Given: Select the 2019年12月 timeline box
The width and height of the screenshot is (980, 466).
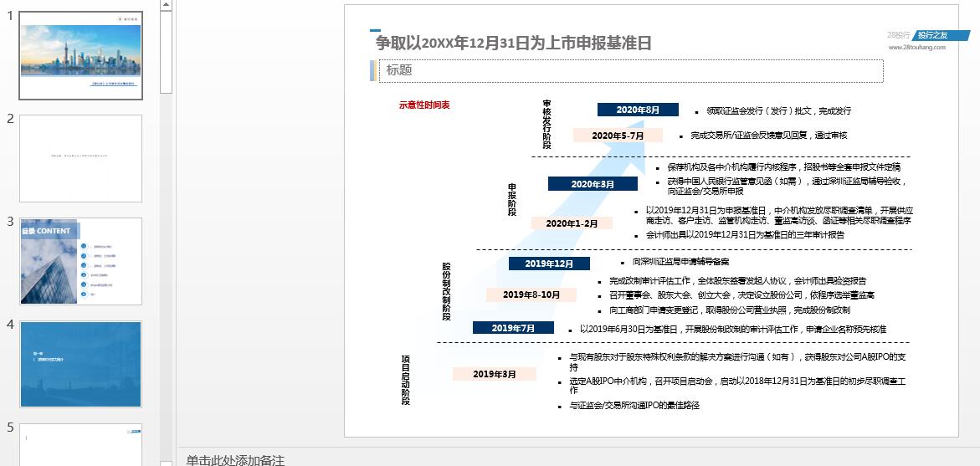Looking at the screenshot, I should [x=549, y=264].
